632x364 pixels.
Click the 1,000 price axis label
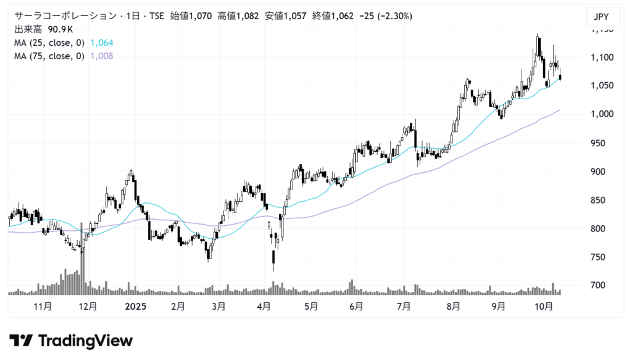(x=600, y=114)
